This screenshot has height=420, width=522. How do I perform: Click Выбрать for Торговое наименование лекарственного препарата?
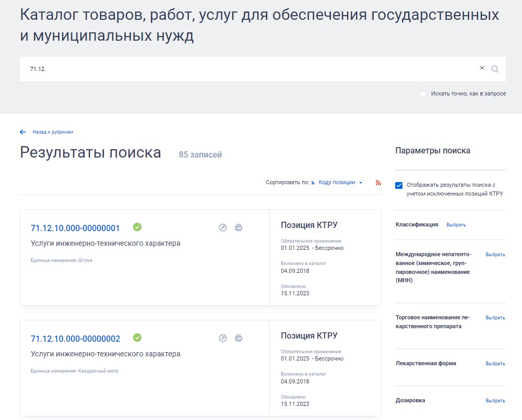point(494,317)
